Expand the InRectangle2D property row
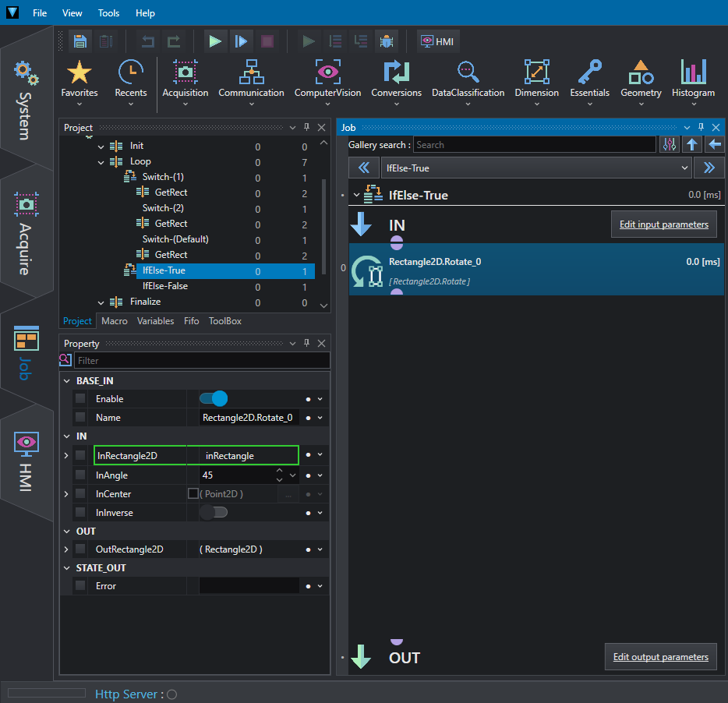Screen dimensions: 728x703 click(66, 455)
